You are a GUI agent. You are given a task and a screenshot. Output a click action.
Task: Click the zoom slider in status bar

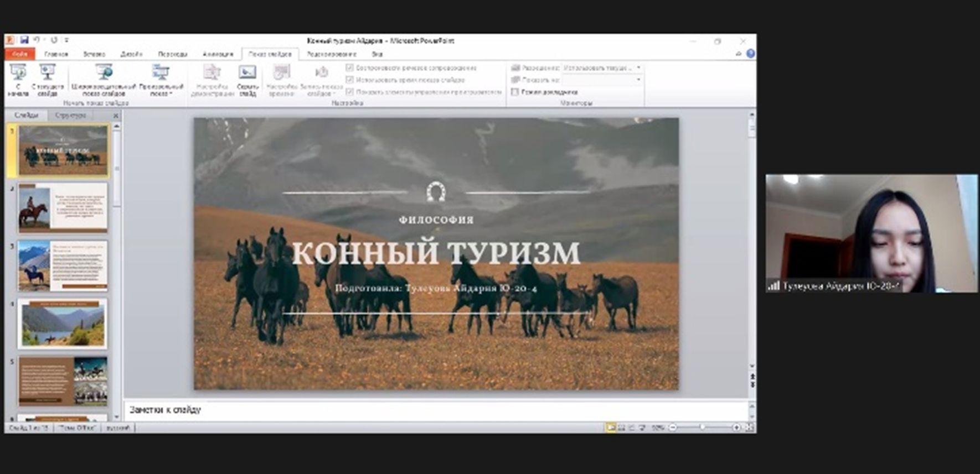tap(702, 428)
